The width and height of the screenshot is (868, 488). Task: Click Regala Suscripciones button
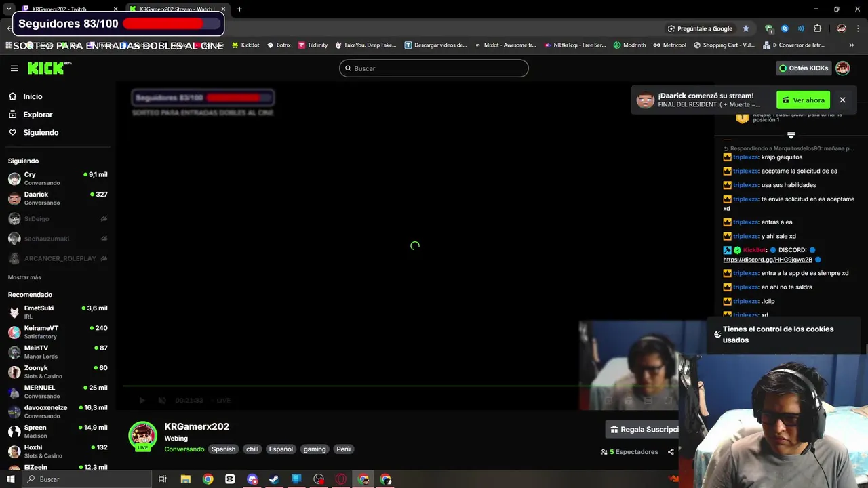[x=642, y=429]
